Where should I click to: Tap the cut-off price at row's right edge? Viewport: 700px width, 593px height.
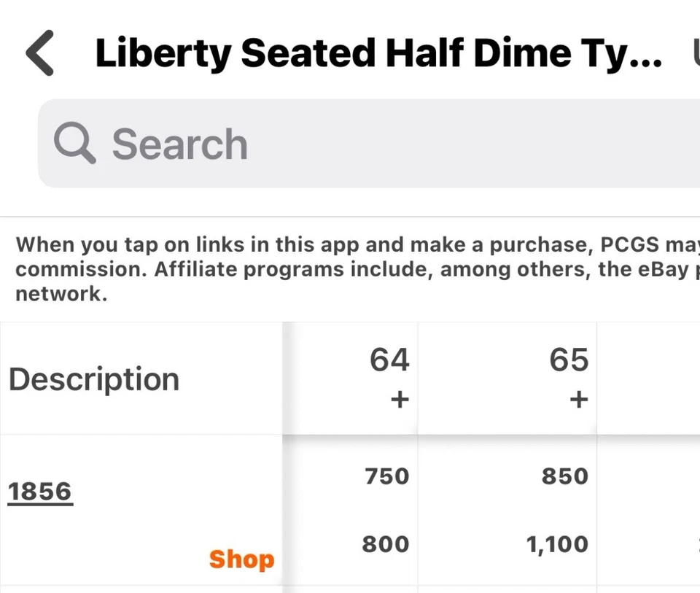point(696,544)
